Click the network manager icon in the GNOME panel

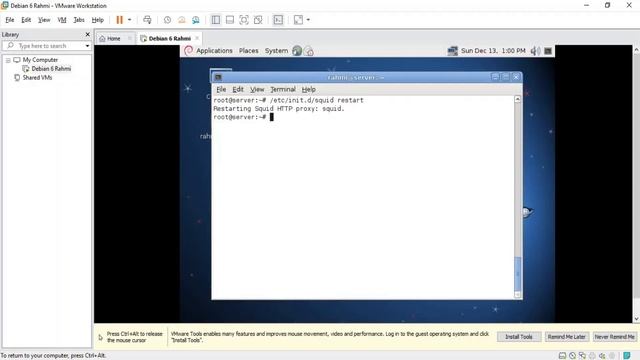click(452, 51)
